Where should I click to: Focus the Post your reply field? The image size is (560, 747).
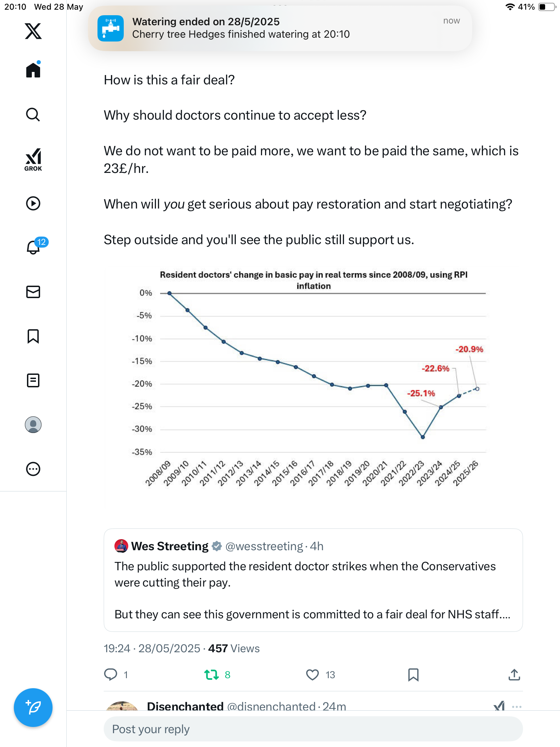(313, 729)
